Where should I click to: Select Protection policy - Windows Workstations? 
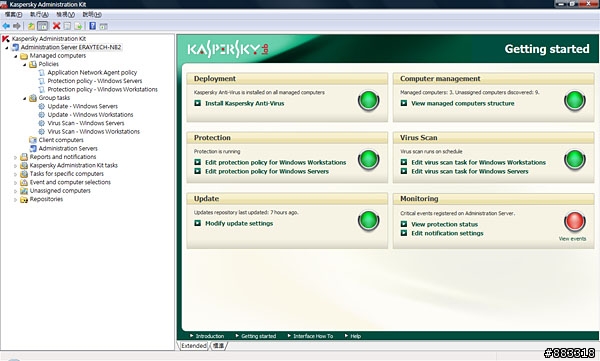pyautogui.click(x=103, y=90)
